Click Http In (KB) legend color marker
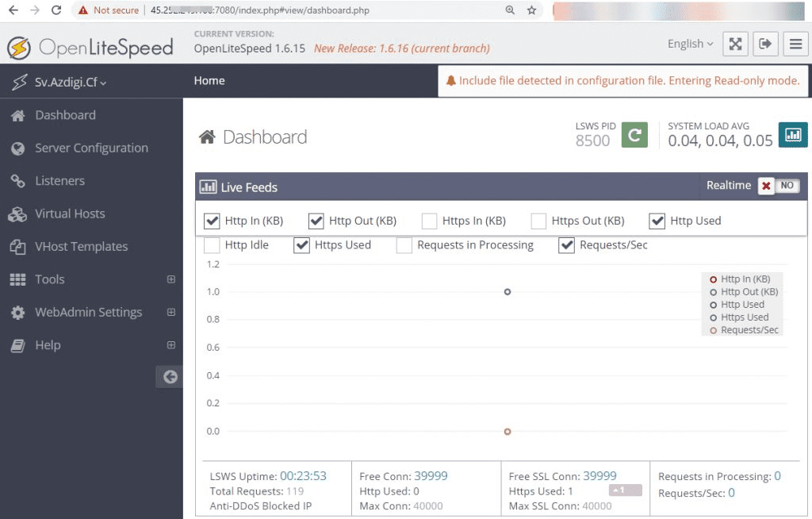 pos(713,279)
